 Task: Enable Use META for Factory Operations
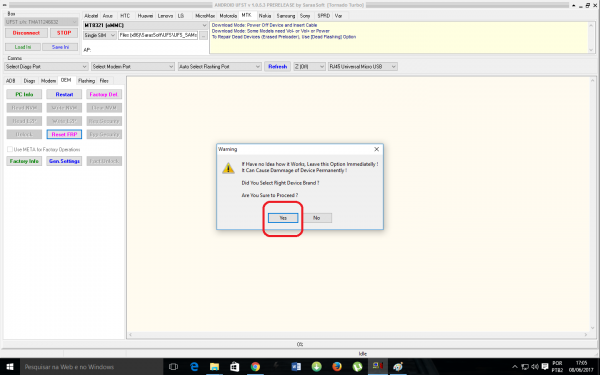pos(10,149)
